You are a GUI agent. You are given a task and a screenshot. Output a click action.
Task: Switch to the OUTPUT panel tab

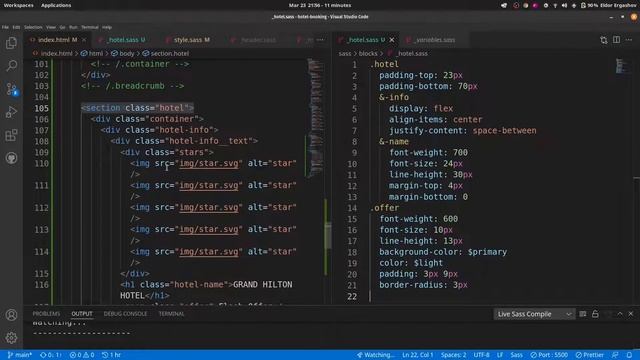pyautogui.click(x=82, y=314)
